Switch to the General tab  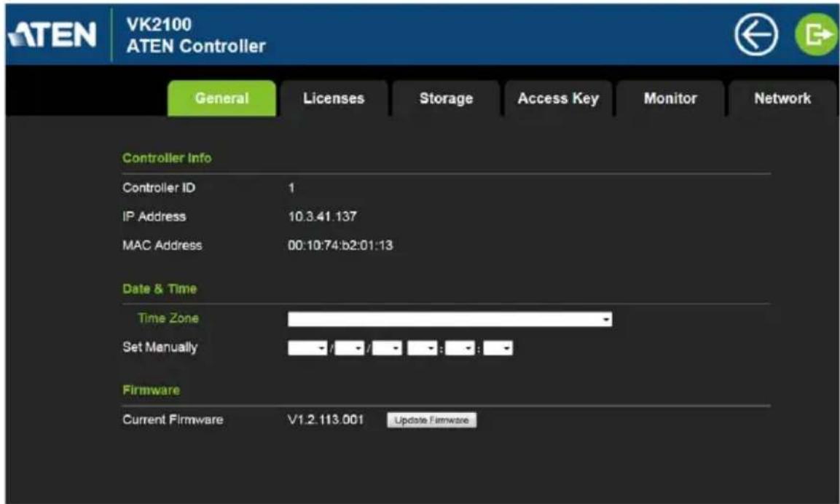pos(221,98)
